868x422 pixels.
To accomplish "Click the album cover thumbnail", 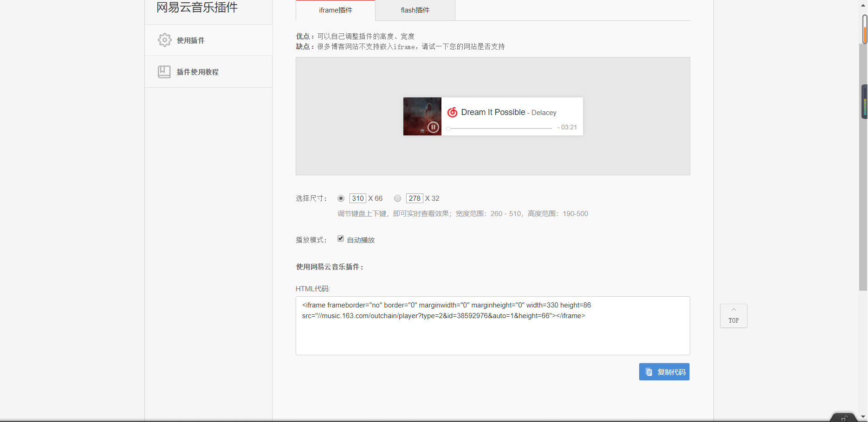I will 422,116.
